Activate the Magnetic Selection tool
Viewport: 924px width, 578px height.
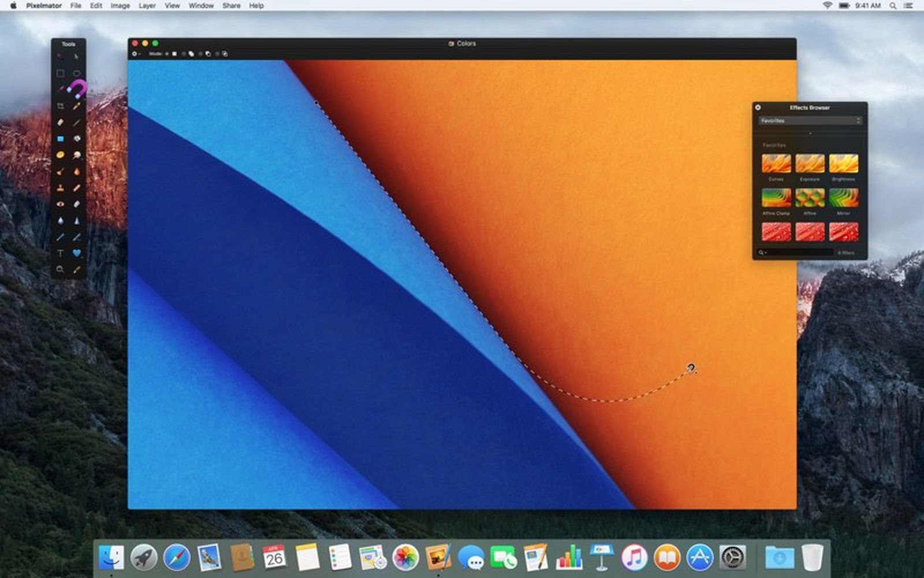[x=76, y=88]
